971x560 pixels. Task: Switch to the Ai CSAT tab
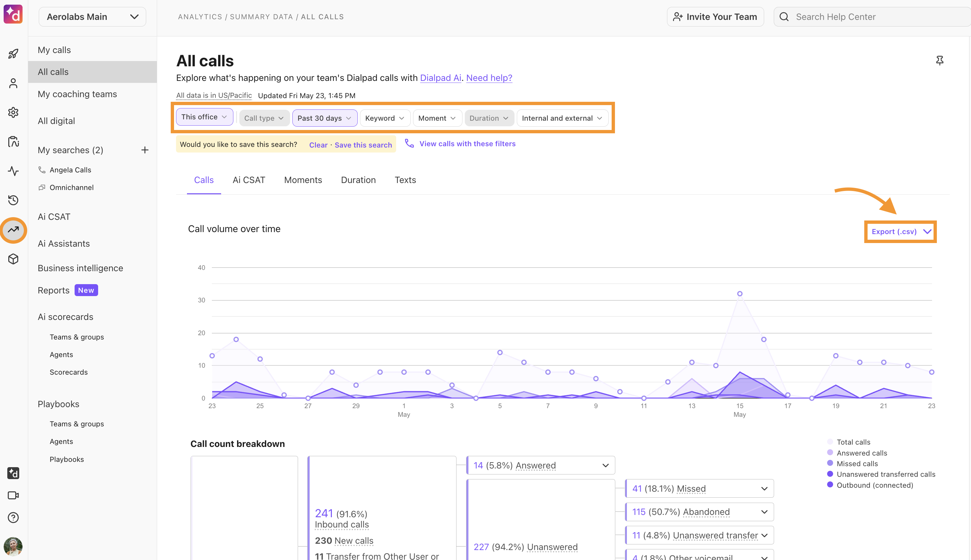coord(249,180)
